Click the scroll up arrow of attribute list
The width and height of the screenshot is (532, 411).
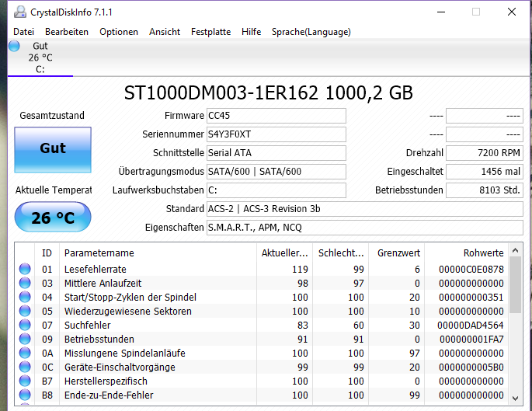tap(515, 250)
